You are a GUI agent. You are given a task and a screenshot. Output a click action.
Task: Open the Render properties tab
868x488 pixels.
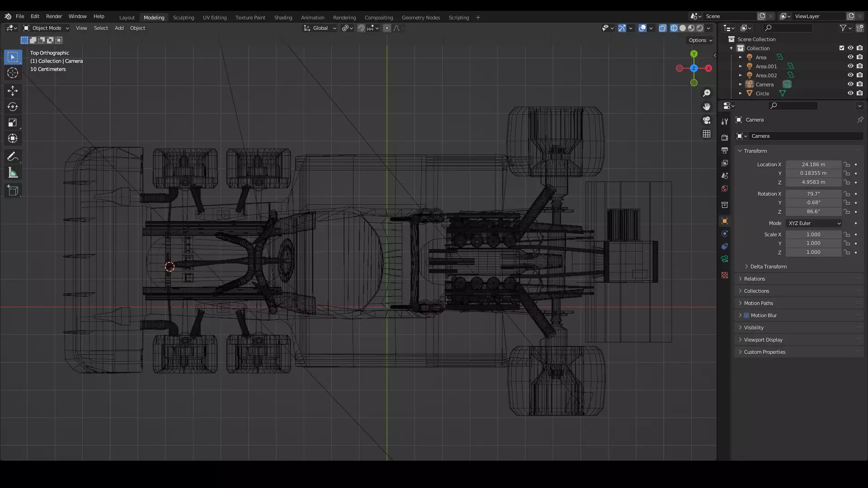[725, 137]
